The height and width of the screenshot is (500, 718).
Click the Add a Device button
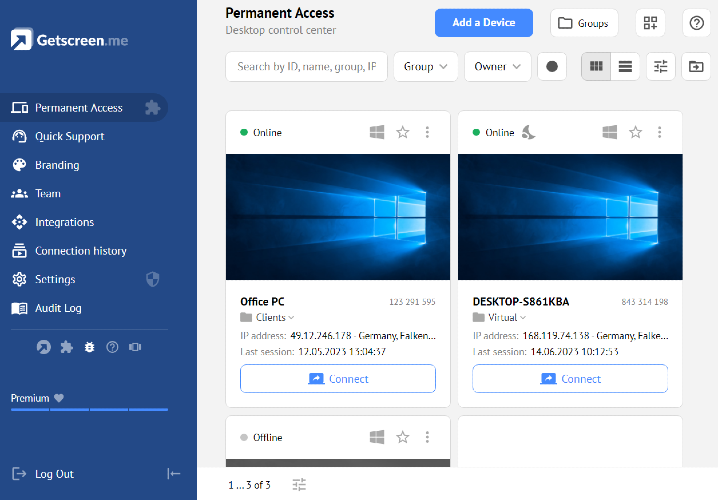[x=484, y=22]
